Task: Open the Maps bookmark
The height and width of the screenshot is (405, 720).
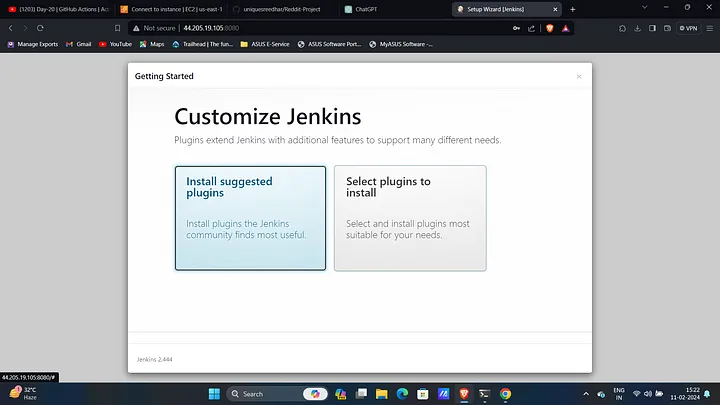Action: [x=152, y=44]
